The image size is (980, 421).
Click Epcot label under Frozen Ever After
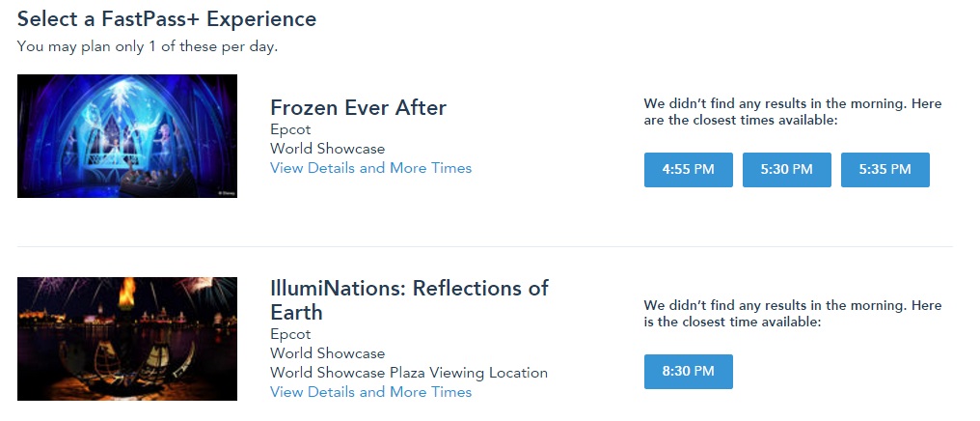[290, 129]
